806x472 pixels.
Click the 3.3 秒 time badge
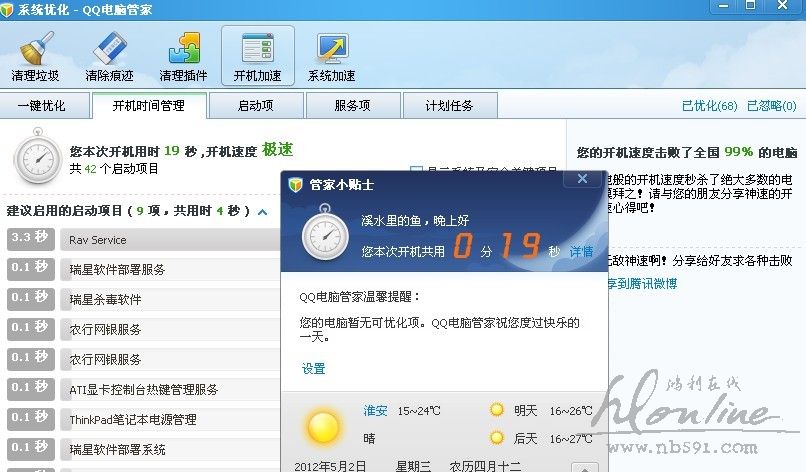(30, 239)
